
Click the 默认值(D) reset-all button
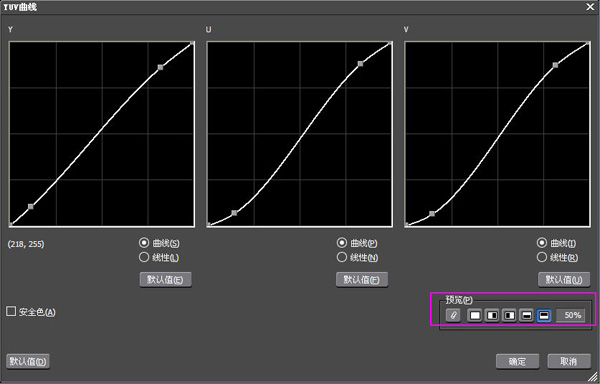click(x=28, y=361)
